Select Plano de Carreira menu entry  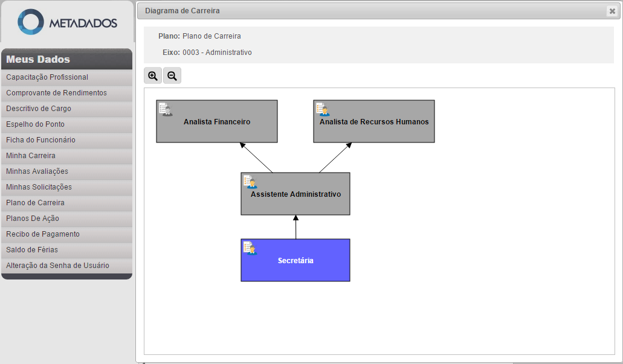point(35,203)
